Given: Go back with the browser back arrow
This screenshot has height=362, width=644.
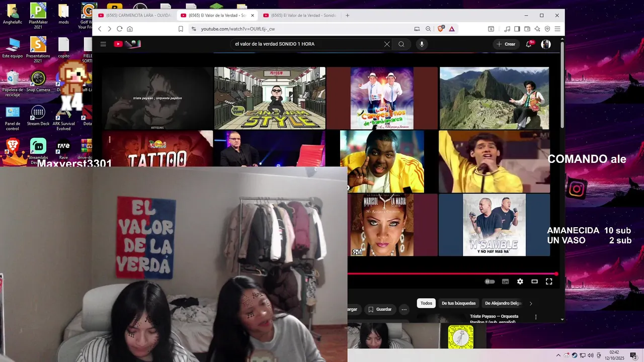Looking at the screenshot, I should [x=100, y=29].
